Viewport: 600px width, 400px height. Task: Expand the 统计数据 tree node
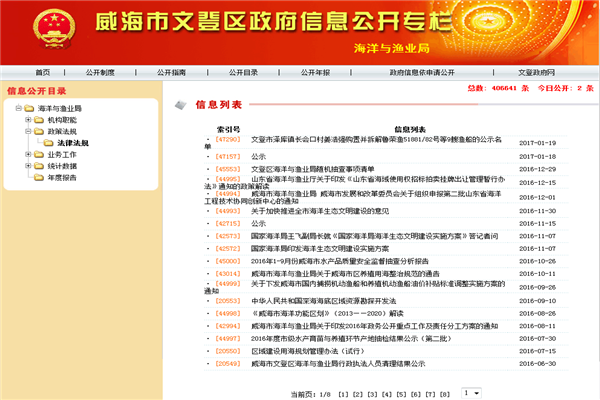pos(26,167)
